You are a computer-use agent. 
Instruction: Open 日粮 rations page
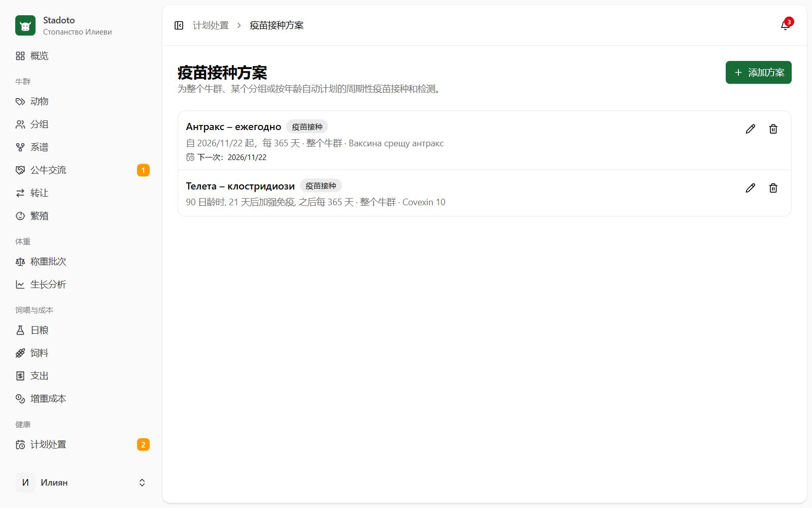point(82,330)
